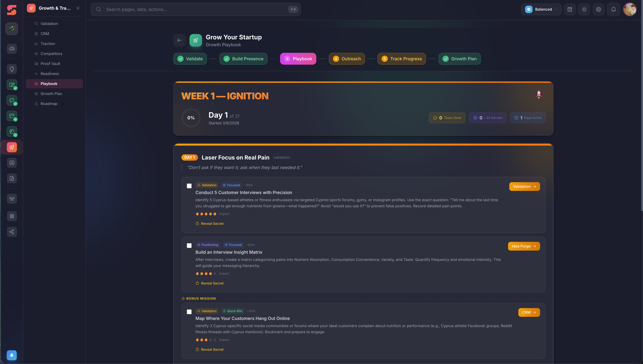Image resolution: width=643 pixels, height=364 pixels.
Task: Click the settings gear icon in top bar
Action: tap(598, 9)
